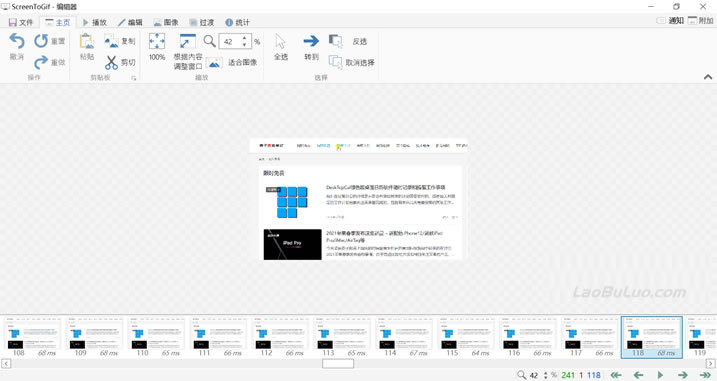This screenshot has height=381, width=717.
Task: Jump to first frame with double-left arrow
Action: click(616, 375)
